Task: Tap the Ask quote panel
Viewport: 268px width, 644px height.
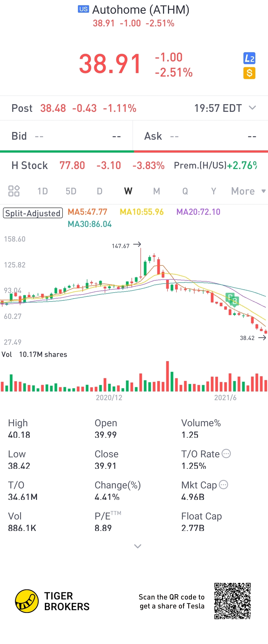Action: pos(201,136)
